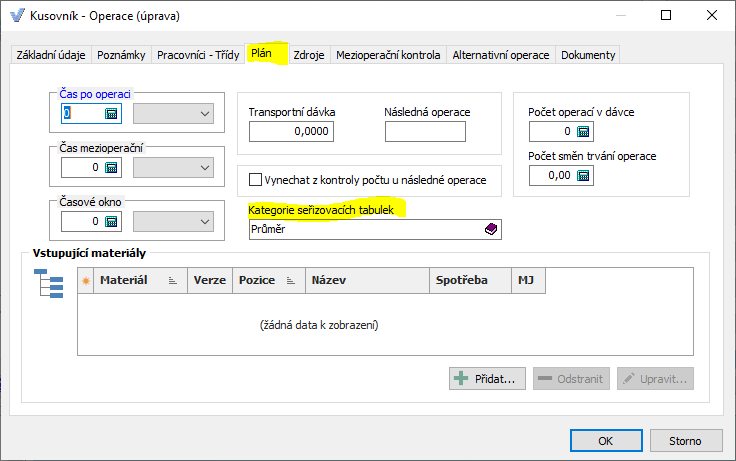This screenshot has width=736, height=461.
Task: Open calculator for Počet směn trvání operace
Action: point(584,176)
